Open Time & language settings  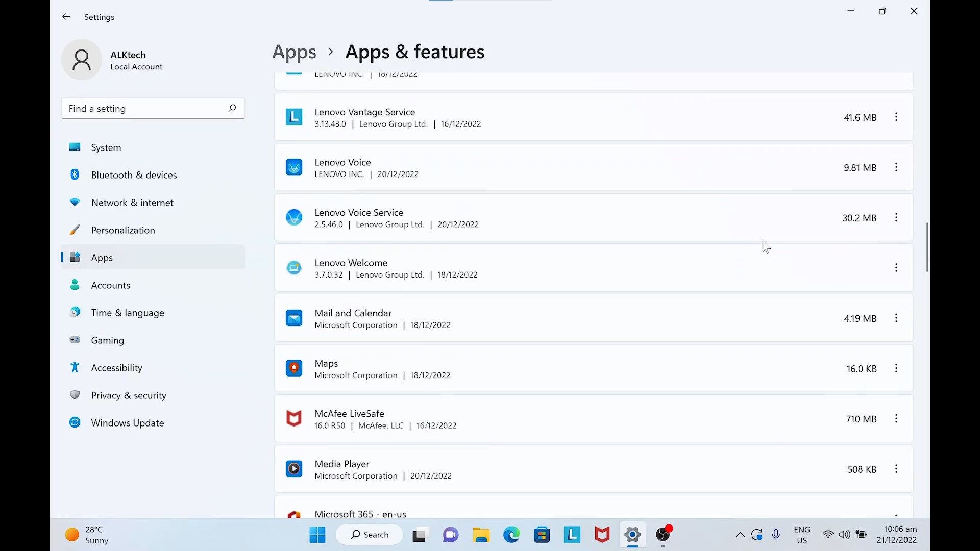(x=153, y=313)
